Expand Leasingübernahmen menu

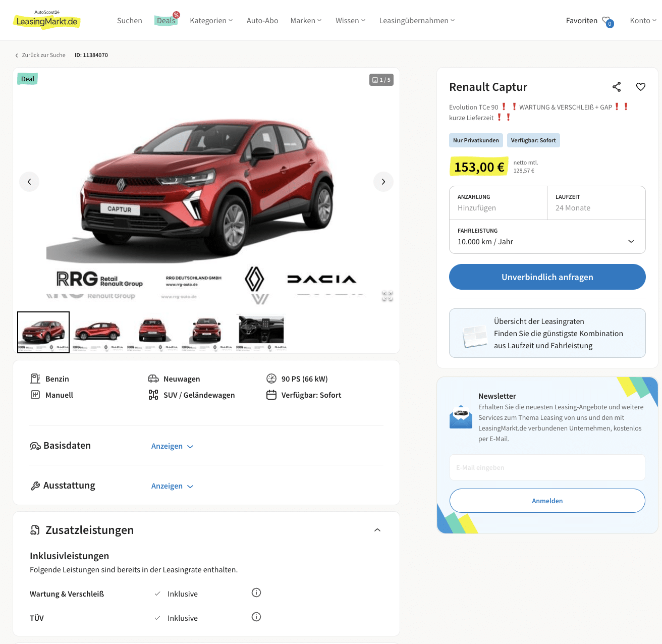click(x=417, y=21)
